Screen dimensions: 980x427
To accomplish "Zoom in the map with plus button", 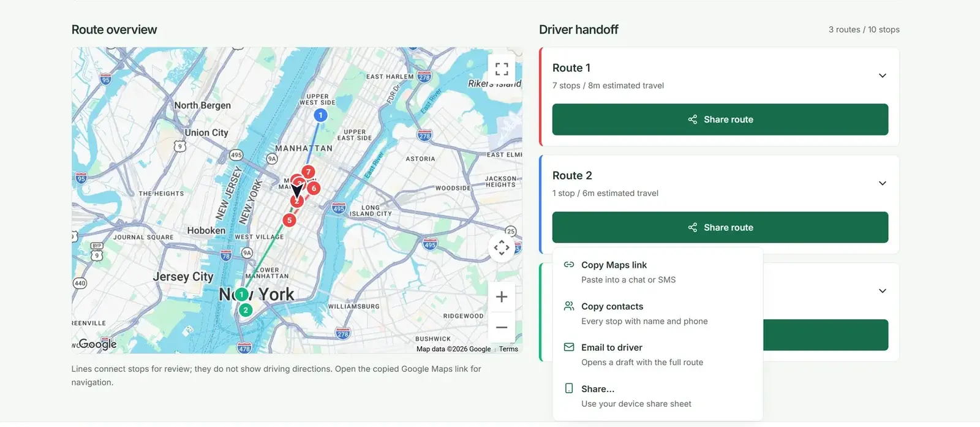I will [502, 297].
